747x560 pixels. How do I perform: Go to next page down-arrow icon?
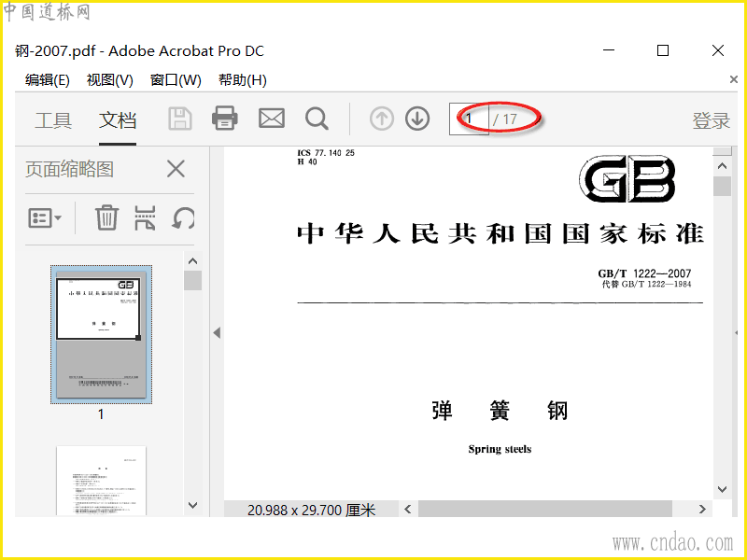click(417, 119)
